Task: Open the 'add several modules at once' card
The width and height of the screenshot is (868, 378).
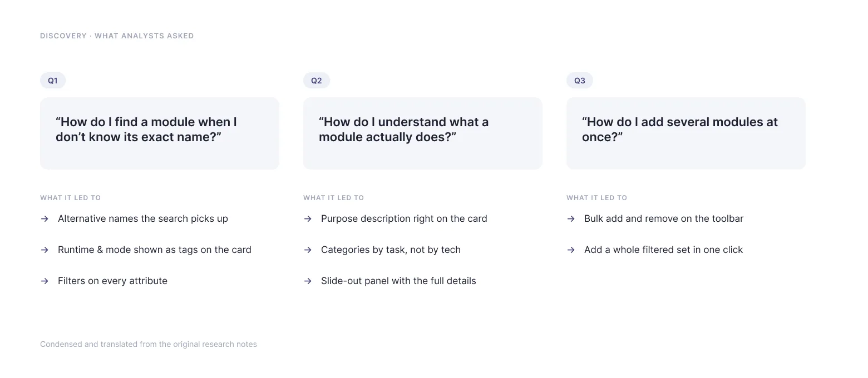Action: click(x=686, y=133)
